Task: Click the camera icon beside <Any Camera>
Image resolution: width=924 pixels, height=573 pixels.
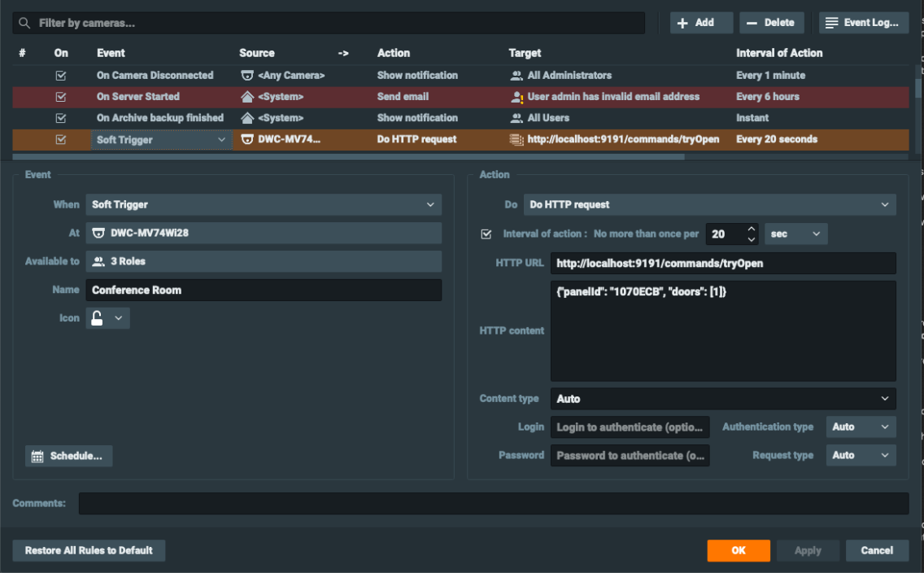Action: pyautogui.click(x=247, y=76)
